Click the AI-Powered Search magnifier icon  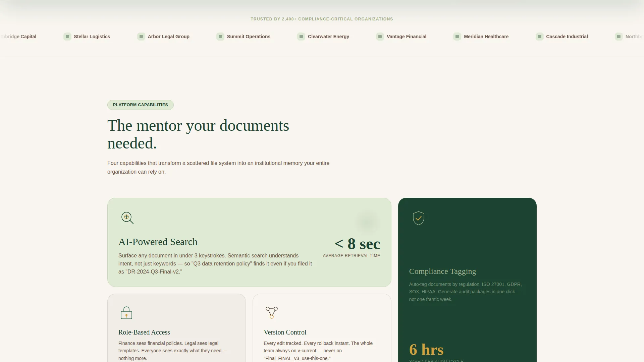pyautogui.click(x=127, y=218)
